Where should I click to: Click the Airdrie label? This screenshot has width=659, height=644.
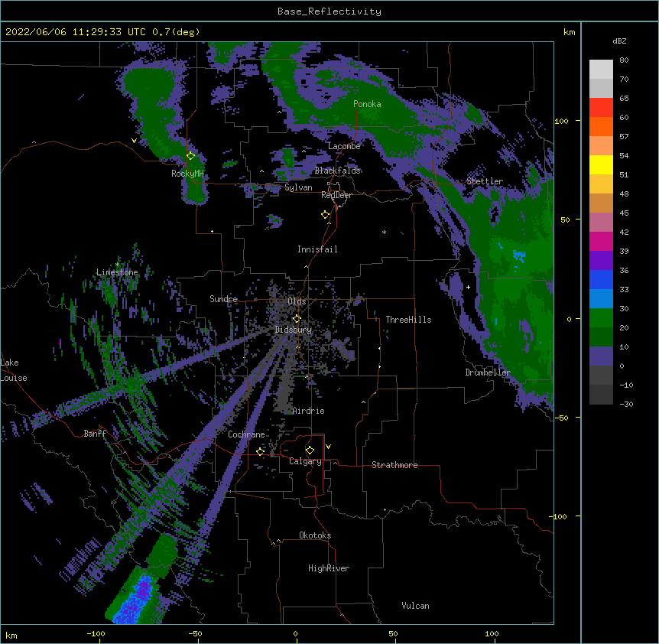pos(308,411)
